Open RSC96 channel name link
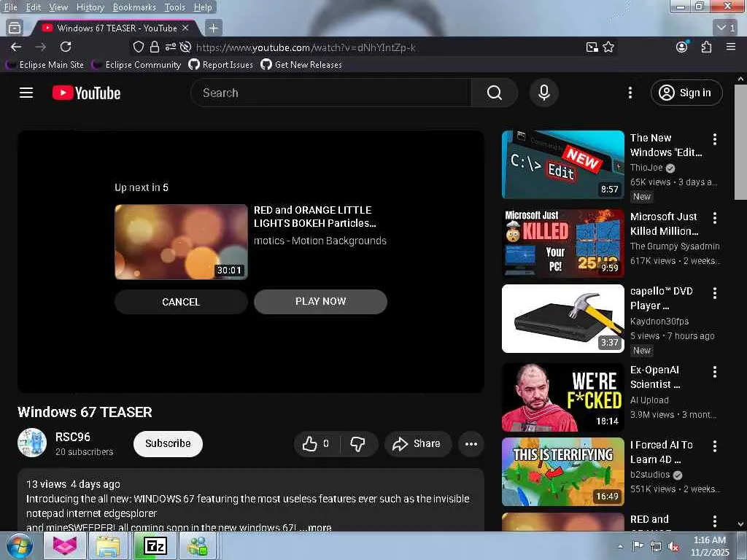Viewport: 747px width, 560px height. click(73, 437)
